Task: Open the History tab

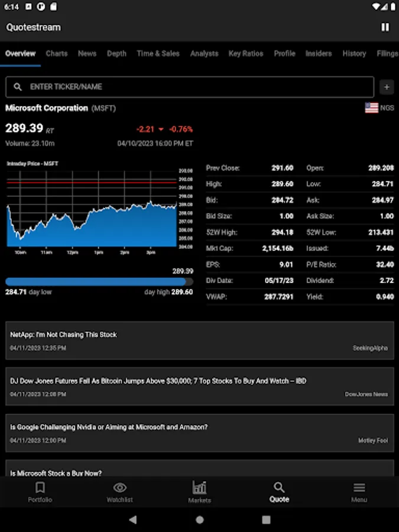Action: (354, 53)
